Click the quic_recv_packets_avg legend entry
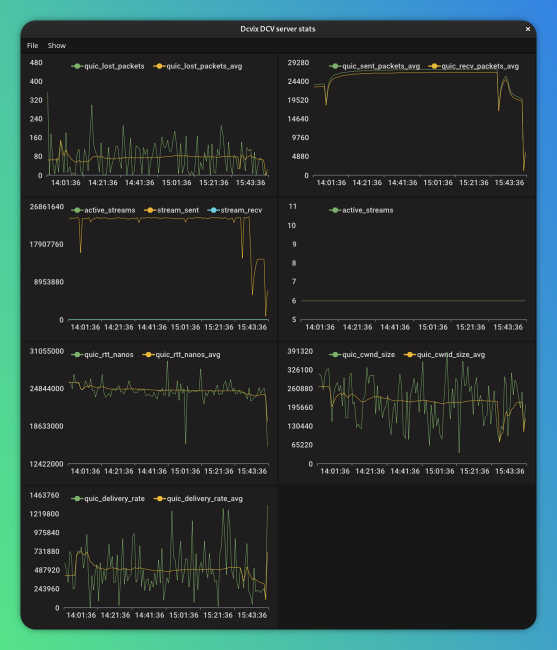The image size is (557, 650). [474, 66]
